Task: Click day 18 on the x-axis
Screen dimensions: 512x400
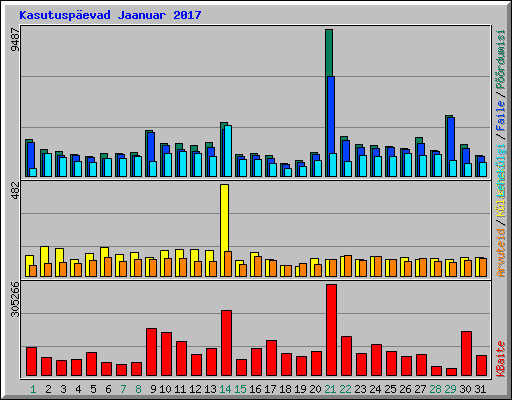Action: 285,389
